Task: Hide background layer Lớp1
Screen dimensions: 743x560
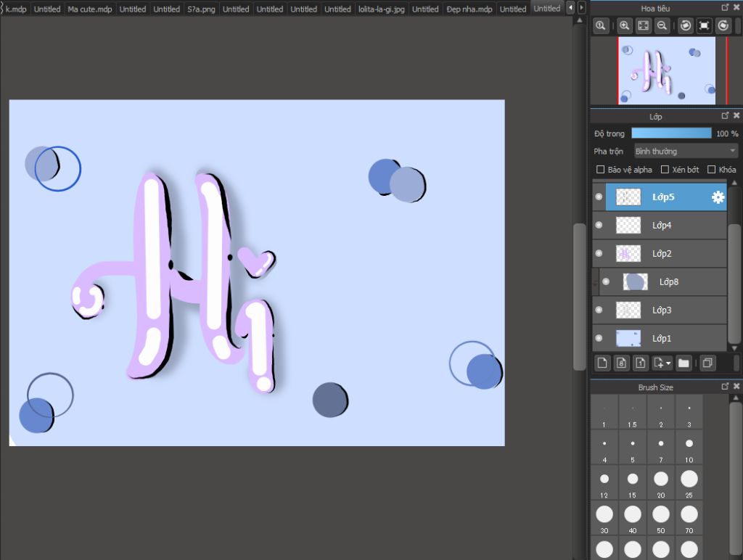Action: pyautogui.click(x=599, y=338)
